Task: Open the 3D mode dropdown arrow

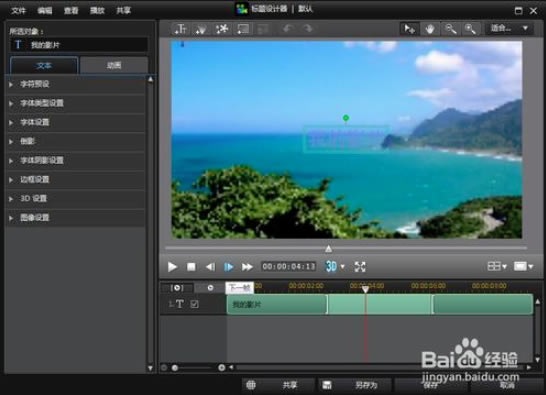Action: [343, 267]
